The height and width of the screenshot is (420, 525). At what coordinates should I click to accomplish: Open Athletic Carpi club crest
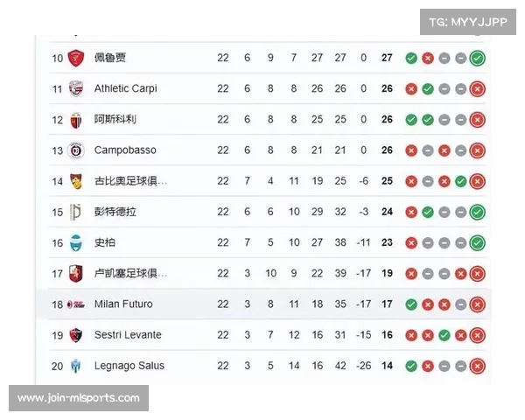[x=76, y=88]
